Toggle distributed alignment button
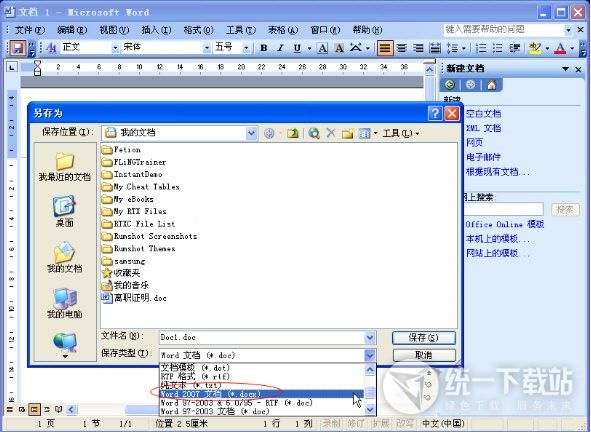The height and width of the screenshot is (432, 591). [435, 48]
